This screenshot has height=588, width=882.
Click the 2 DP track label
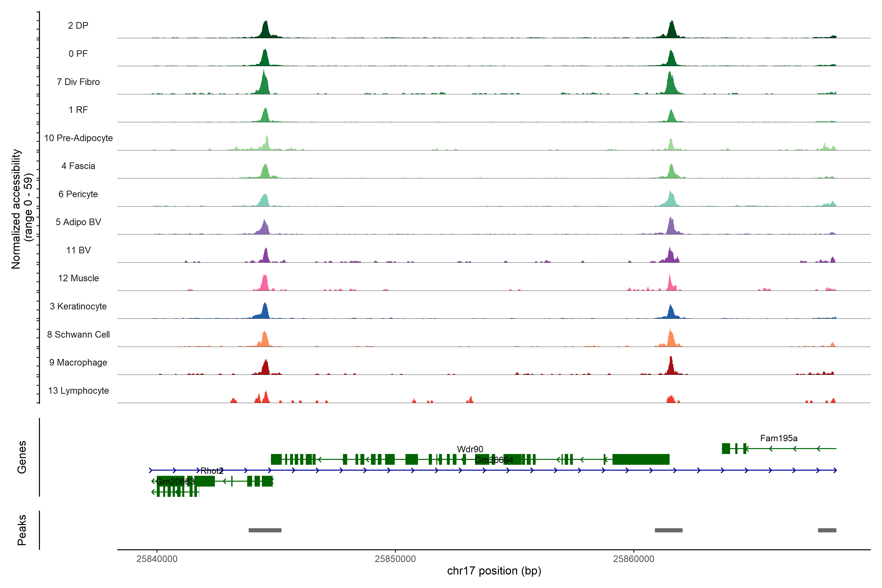point(78,25)
